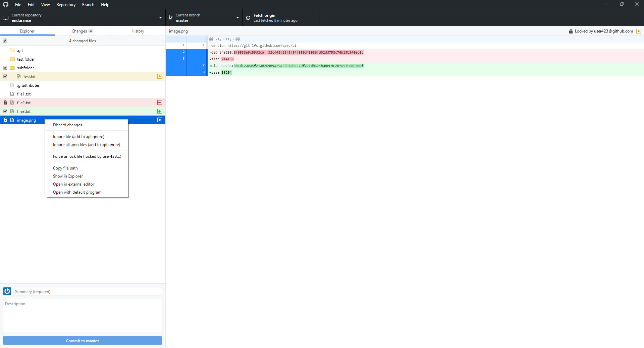Click the yellow modified indicator for test.txt
Image resolution: width=644 pixels, height=348 pixels.
pyautogui.click(x=160, y=76)
